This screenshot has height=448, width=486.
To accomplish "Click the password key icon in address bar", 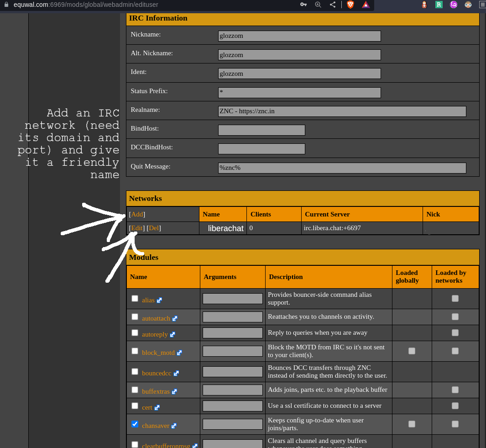I will click(x=303, y=5).
